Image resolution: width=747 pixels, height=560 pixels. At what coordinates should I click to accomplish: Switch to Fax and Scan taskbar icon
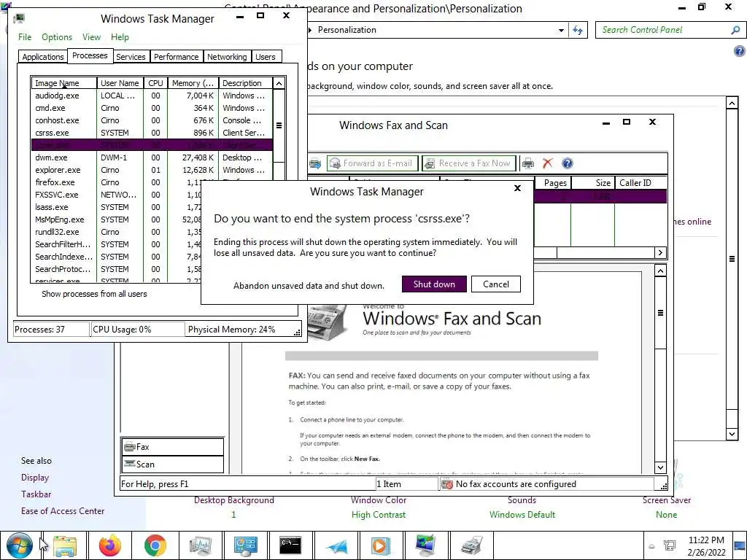tap(471, 545)
